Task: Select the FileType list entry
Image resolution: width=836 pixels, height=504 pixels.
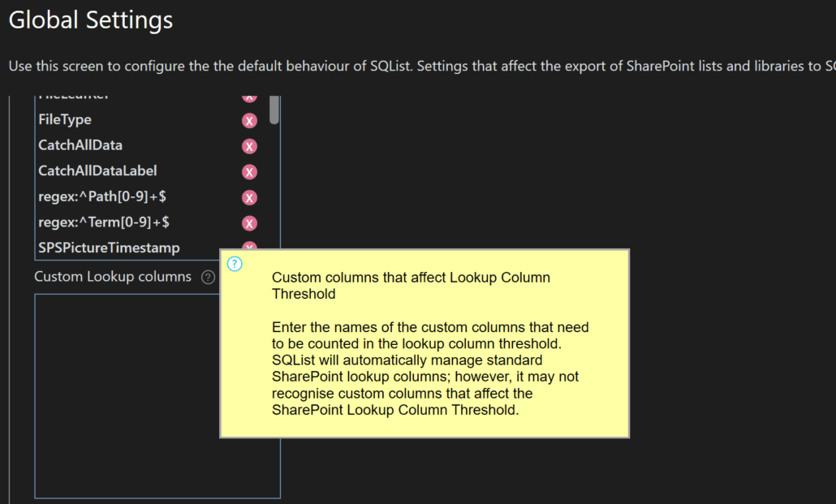Action: [64, 119]
